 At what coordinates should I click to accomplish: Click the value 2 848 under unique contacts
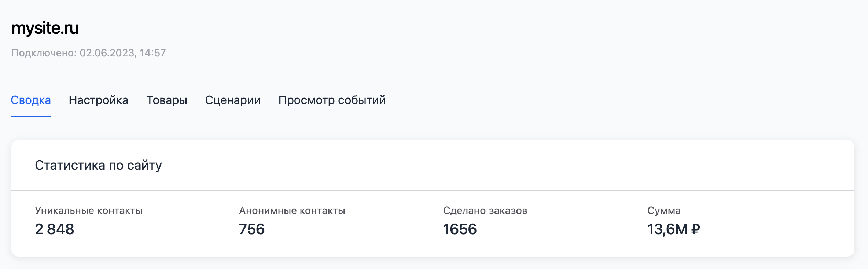click(x=54, y=229)
